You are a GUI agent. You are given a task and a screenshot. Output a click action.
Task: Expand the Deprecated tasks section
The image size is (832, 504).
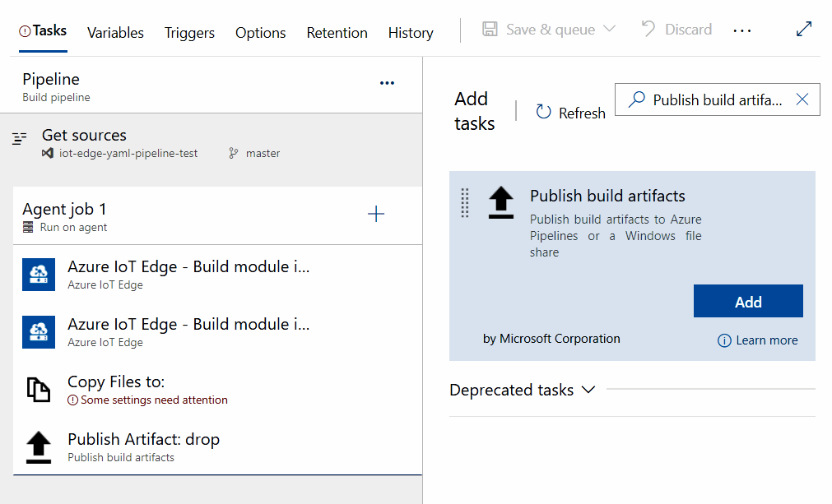tap(586, 391)
